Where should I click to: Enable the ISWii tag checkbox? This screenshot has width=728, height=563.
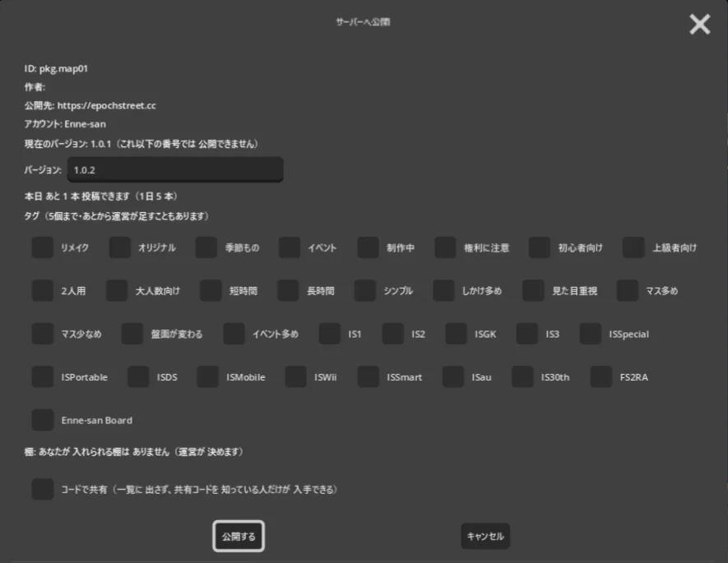pos(296,377)
